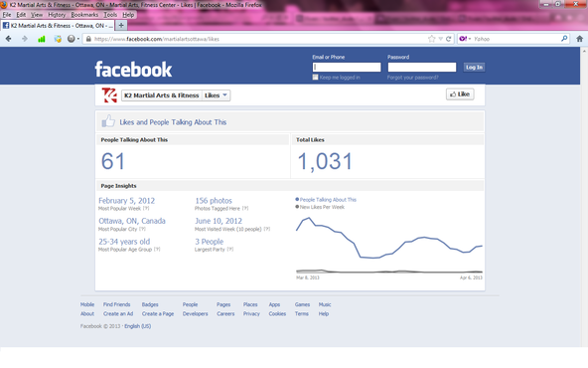Click help marker beside Photos Tagged Here

pyautogui.click(x=245, y=209)
